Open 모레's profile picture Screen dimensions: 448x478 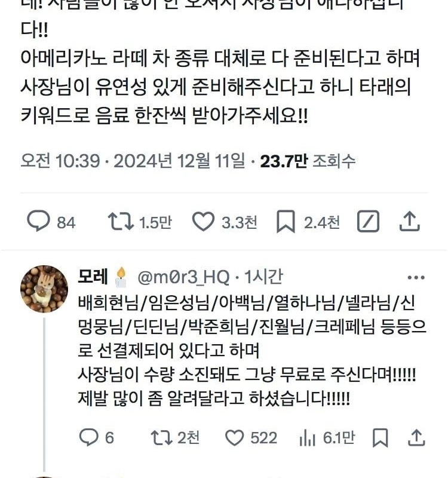click(44, 289)
